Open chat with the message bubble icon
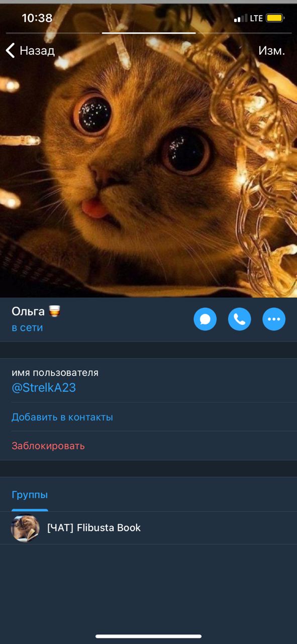The height and width of the screenshot is (644, 297). tap(205, 319)
